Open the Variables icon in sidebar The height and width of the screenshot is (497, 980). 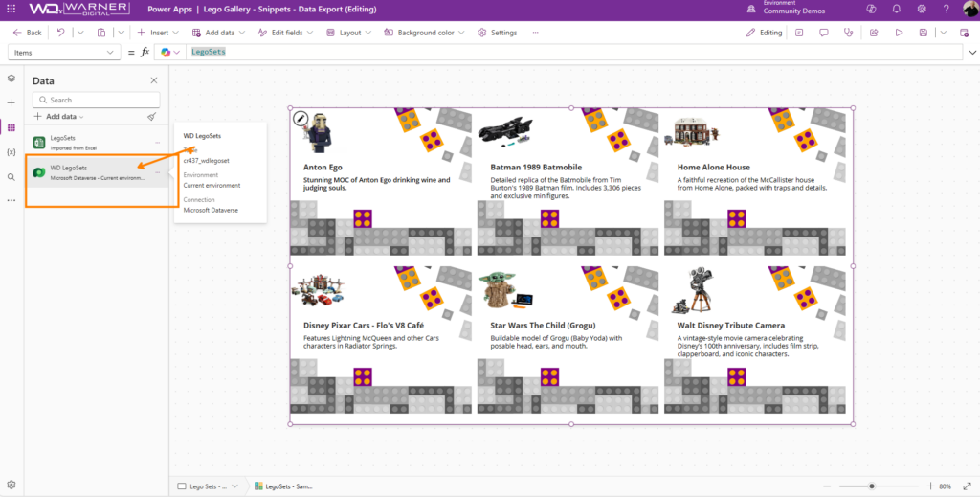(11, 152)
